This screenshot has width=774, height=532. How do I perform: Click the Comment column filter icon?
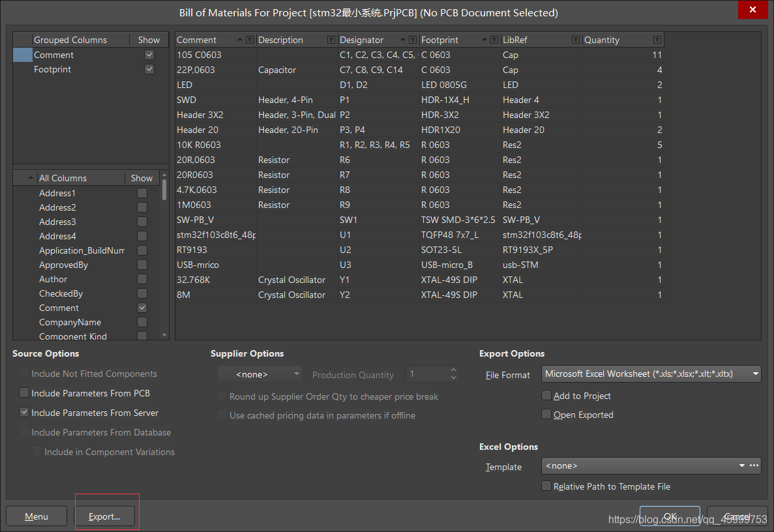(249, 40)
